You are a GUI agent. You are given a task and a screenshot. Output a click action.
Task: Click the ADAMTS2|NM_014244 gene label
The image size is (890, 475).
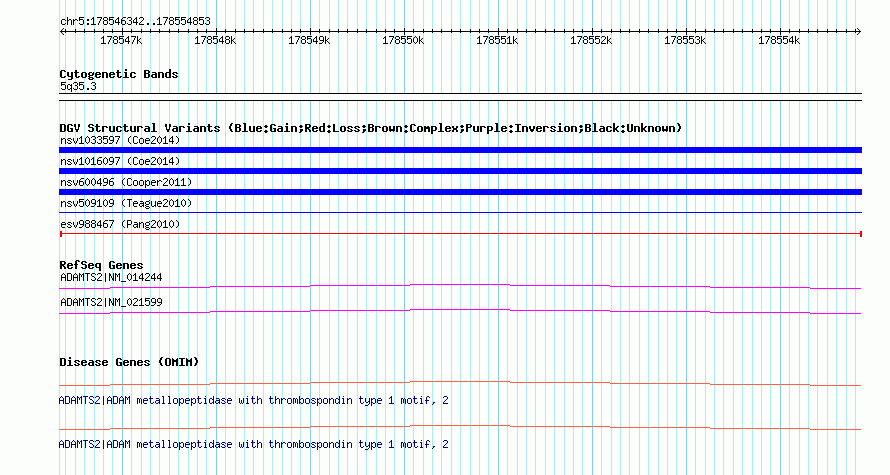pos(111,278)
